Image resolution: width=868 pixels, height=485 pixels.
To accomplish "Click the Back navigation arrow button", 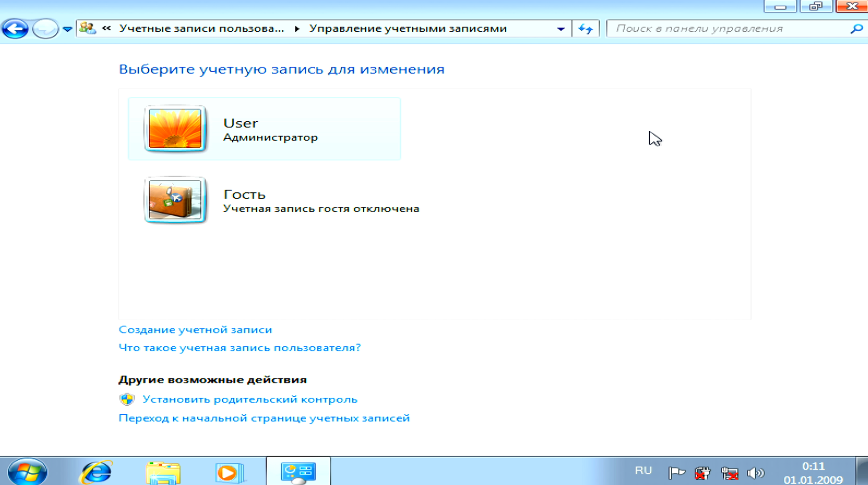I will [x=15, y=29].
